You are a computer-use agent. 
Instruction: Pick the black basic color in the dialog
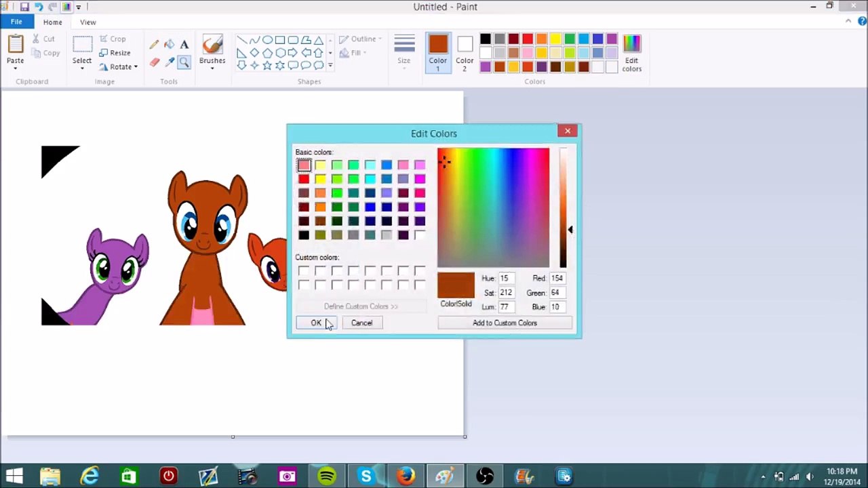304,235
